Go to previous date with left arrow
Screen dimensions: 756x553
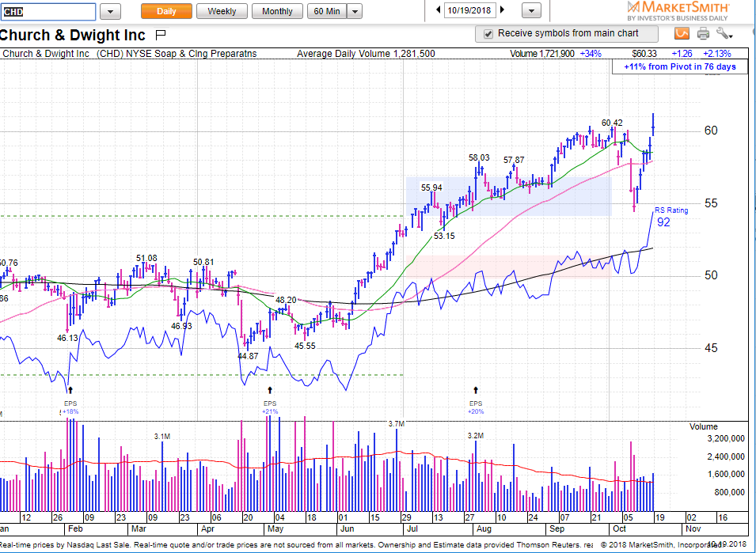point(439,9)
